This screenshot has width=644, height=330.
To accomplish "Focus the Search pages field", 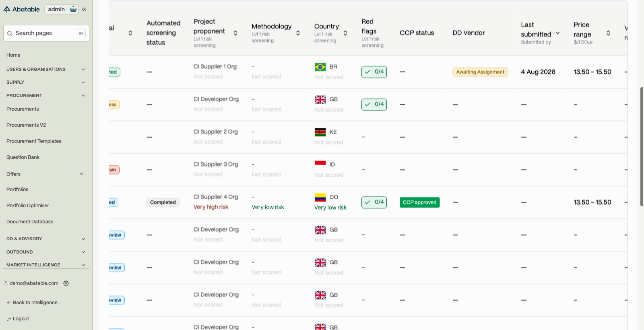I will (46, 33).
